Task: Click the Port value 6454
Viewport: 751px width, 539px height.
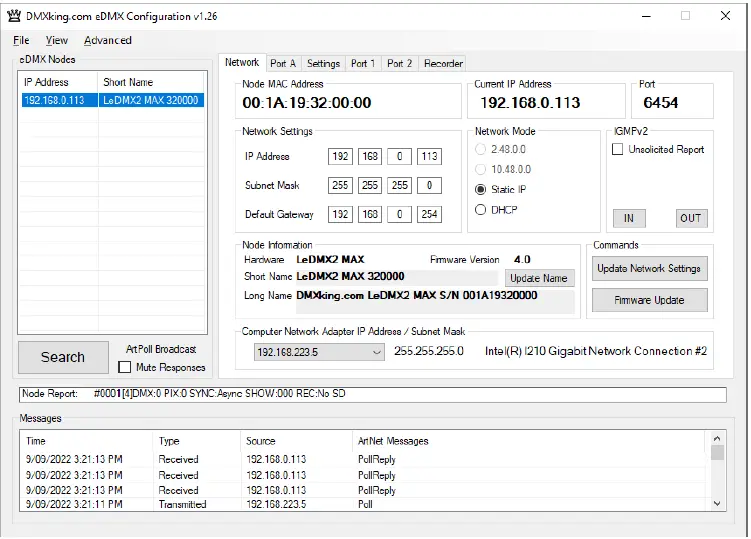Action: [660, 103]
